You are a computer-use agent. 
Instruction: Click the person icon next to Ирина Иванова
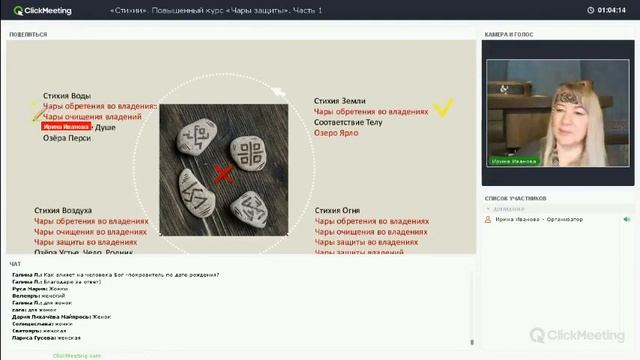[488, 220]
